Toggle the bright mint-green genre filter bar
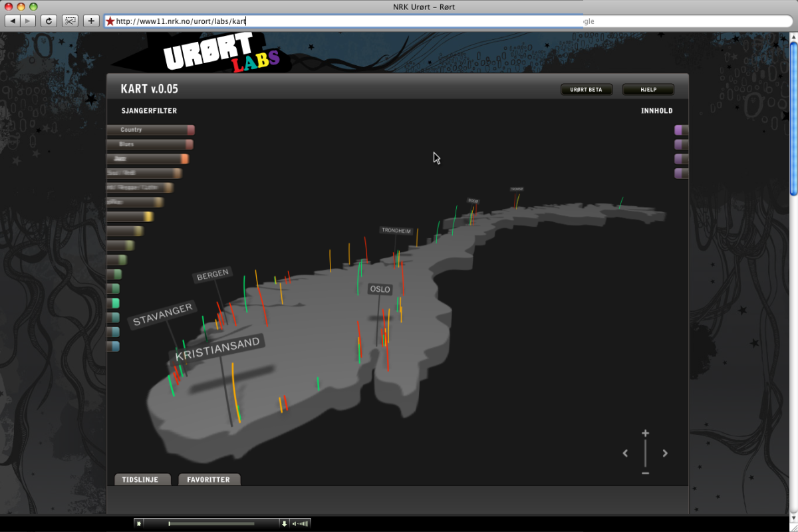Screen dimensions: 798x532 pyautogui.click(x=113, y=303)
